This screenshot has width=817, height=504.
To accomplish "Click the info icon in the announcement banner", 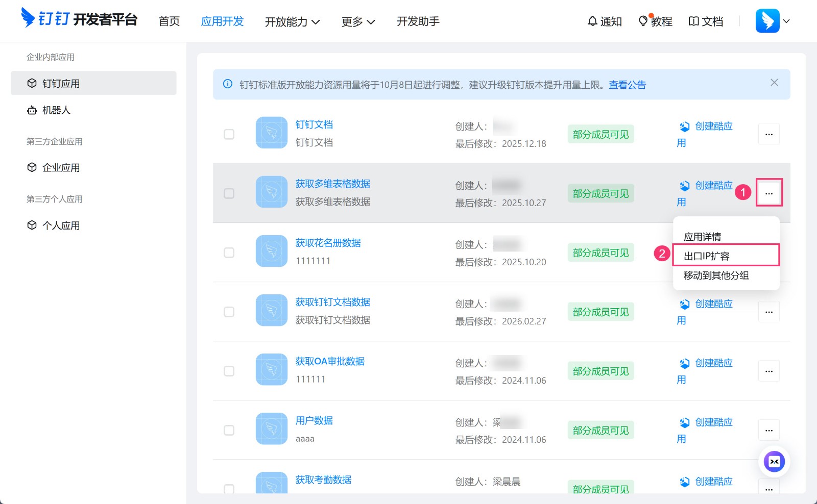I will tap(228, 84).
